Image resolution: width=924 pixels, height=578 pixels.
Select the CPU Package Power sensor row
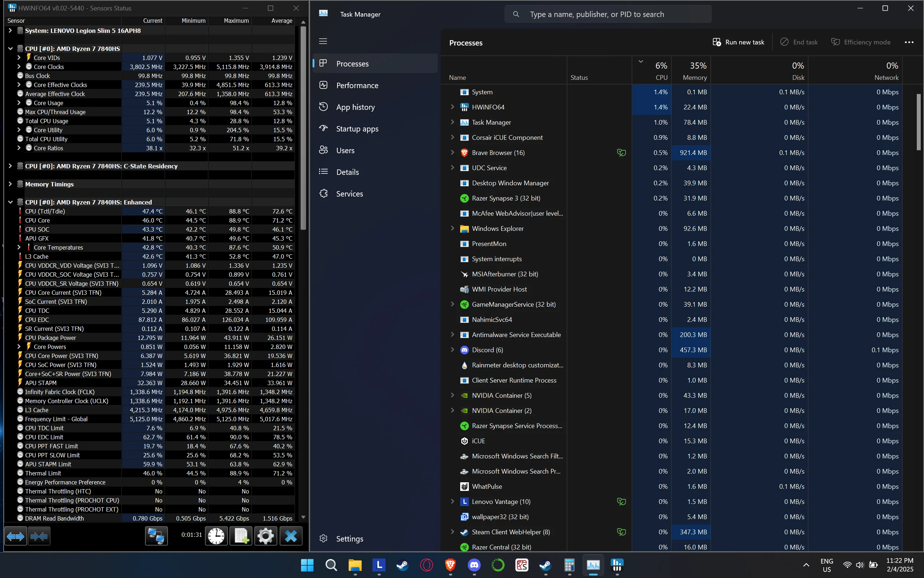point(149,338)
